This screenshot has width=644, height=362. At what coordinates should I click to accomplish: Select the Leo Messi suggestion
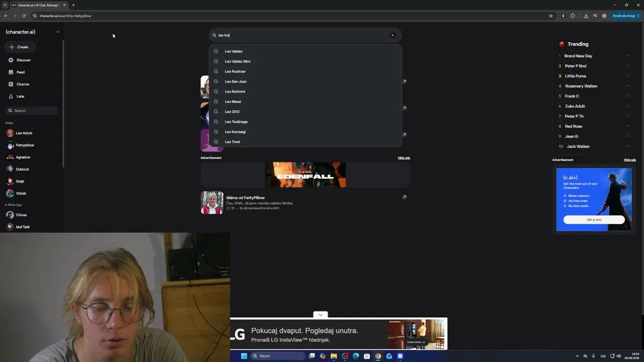pyautogui.click(x=305, y=102)
